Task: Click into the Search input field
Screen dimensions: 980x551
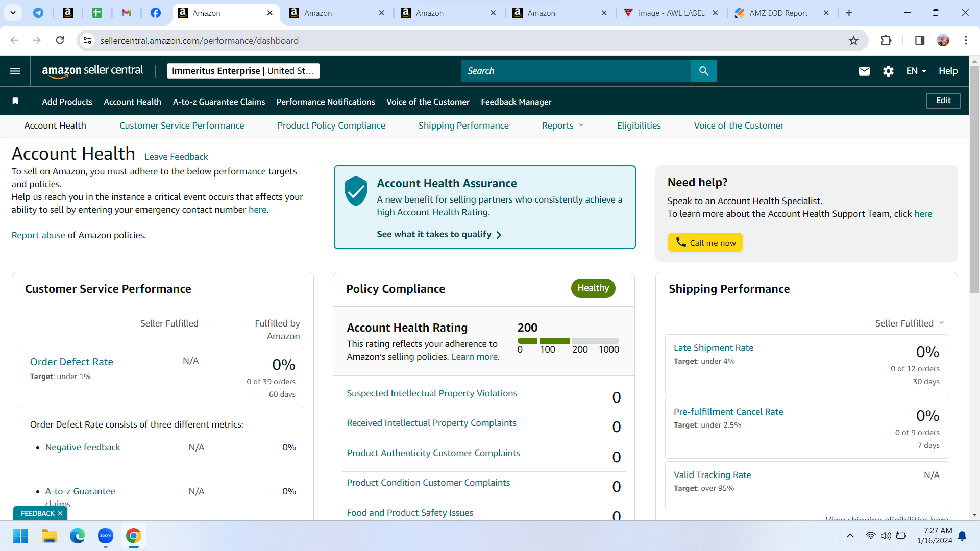Action: click(576, 71)
